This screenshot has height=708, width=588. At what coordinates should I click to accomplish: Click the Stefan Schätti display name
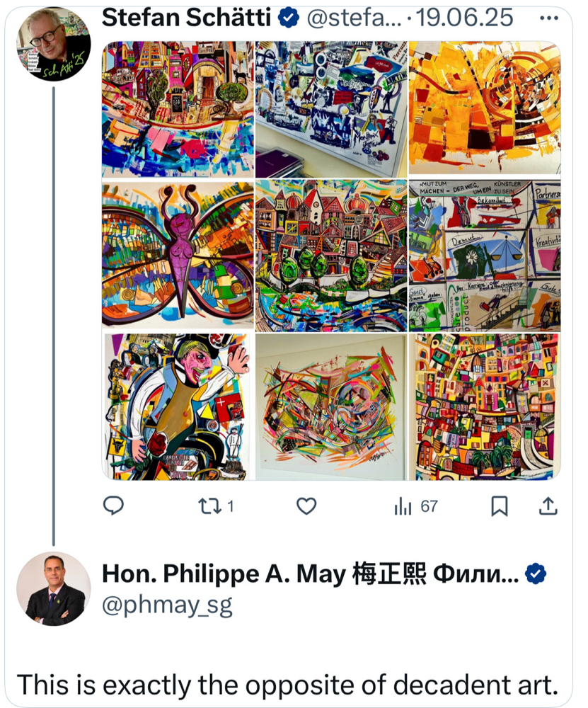pos(186,17)
